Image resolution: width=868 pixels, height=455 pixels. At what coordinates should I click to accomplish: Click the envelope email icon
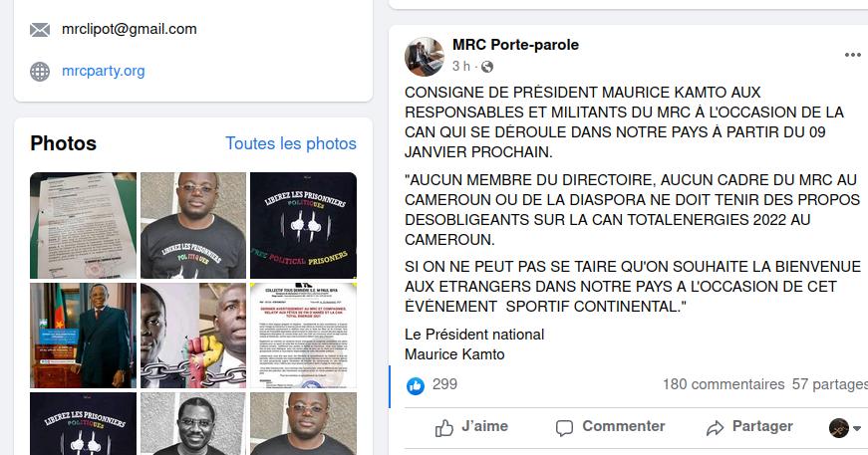[40, 30]
